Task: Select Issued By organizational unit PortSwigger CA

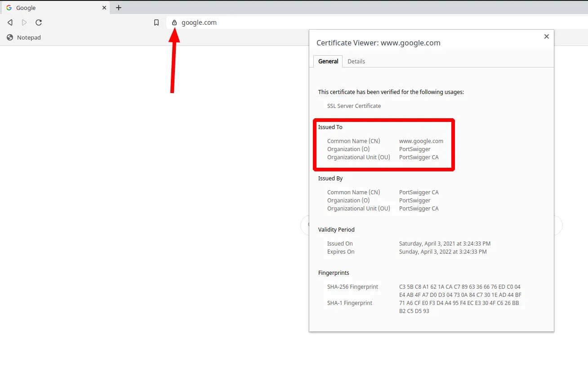Action: point(419,208)
